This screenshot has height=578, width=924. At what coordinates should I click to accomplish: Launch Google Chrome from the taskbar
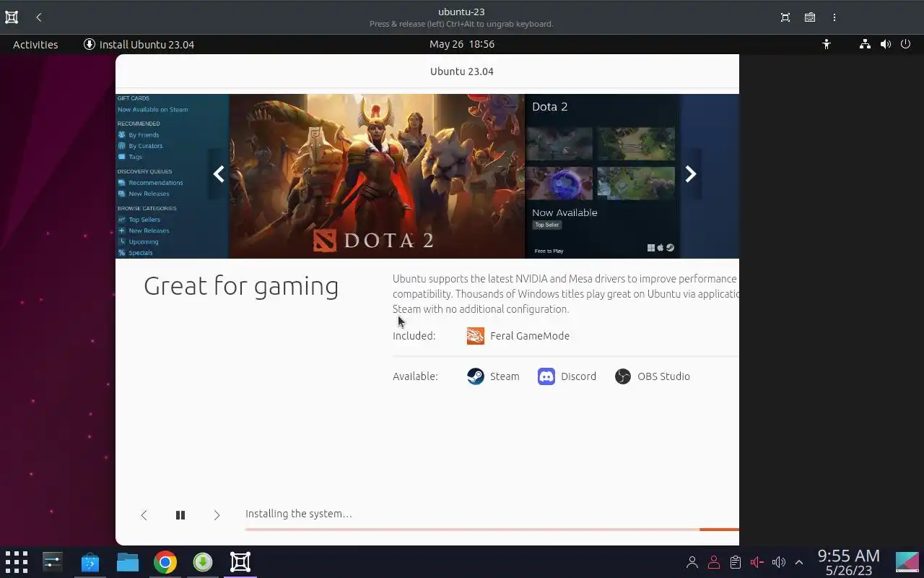click(165, 561)
